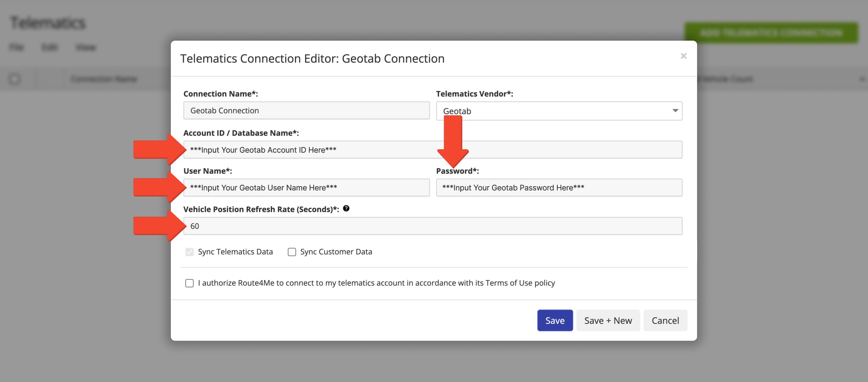Click into the User Name field
The height and width of the screenshot is (382, 868).
(x=306, y=187)
